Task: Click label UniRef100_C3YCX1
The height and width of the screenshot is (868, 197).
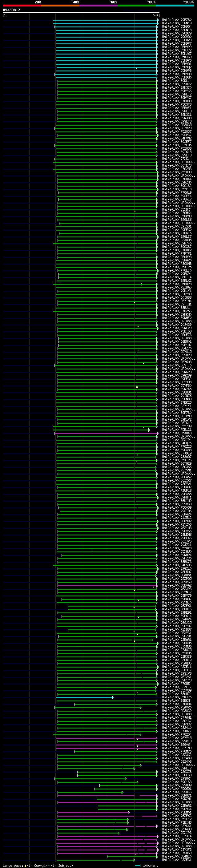Action: [x=177, y=826]
